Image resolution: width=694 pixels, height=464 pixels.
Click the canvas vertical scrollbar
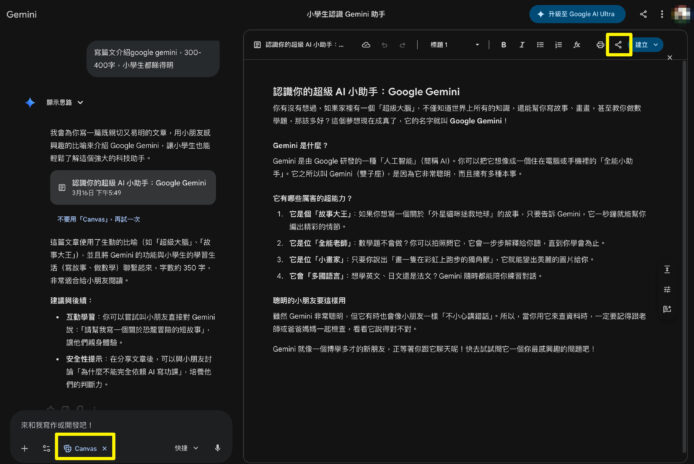684,257
